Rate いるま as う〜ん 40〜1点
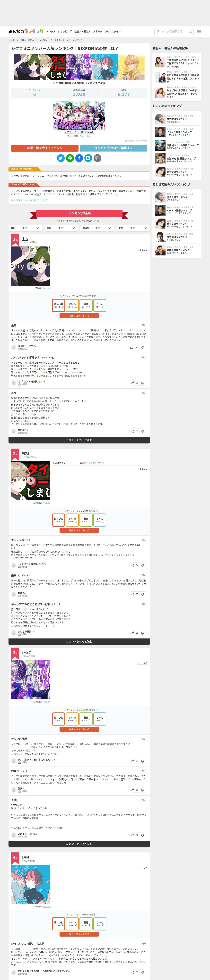This screenshot has width=210, height=980. 100,719
